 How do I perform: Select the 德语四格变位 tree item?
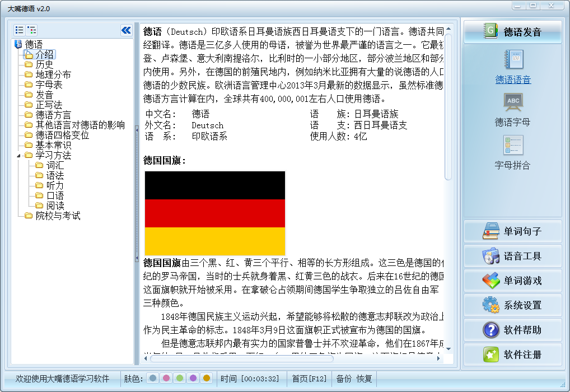coord(62,136)
